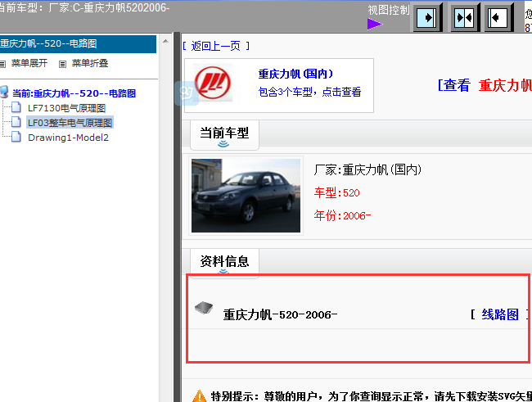This screenshot has height=402, width=532.
Task: Click the 车型:520 red text
Action: [336, 193]
